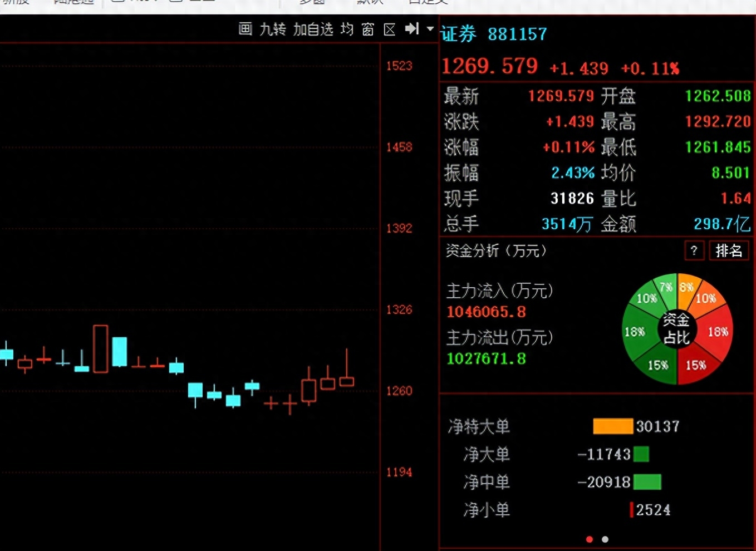
Task: Click the 8% orange pie segment
Action: [686, 288]
